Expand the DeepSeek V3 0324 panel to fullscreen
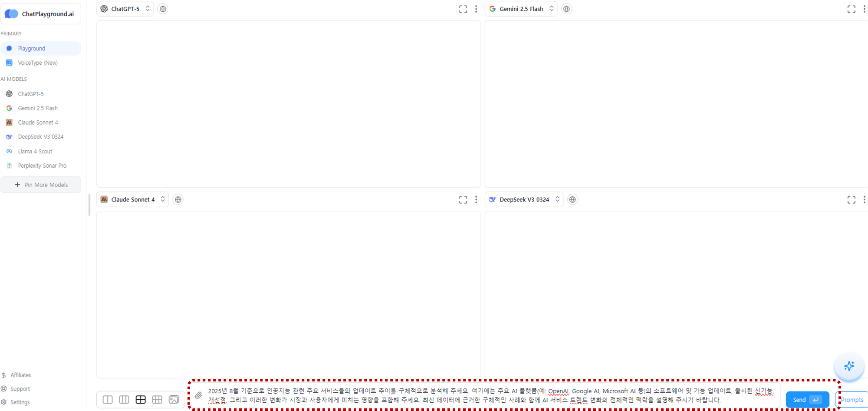Screen dimensions: 868x411 [x=852, y=199]
